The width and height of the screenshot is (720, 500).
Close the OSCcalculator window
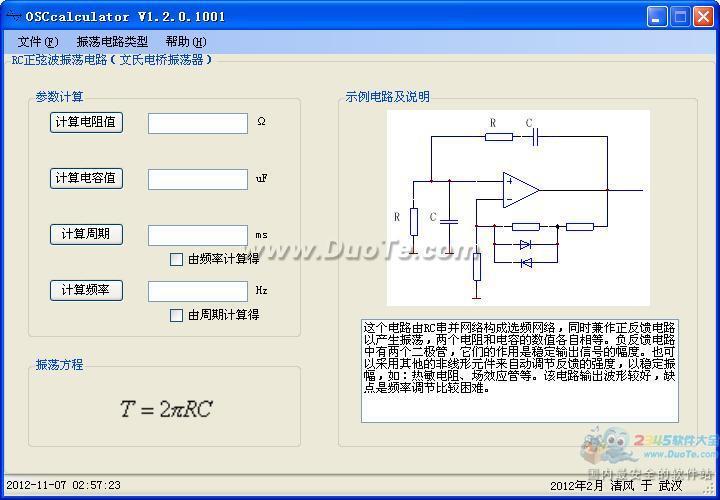click(x=703, y=17)
